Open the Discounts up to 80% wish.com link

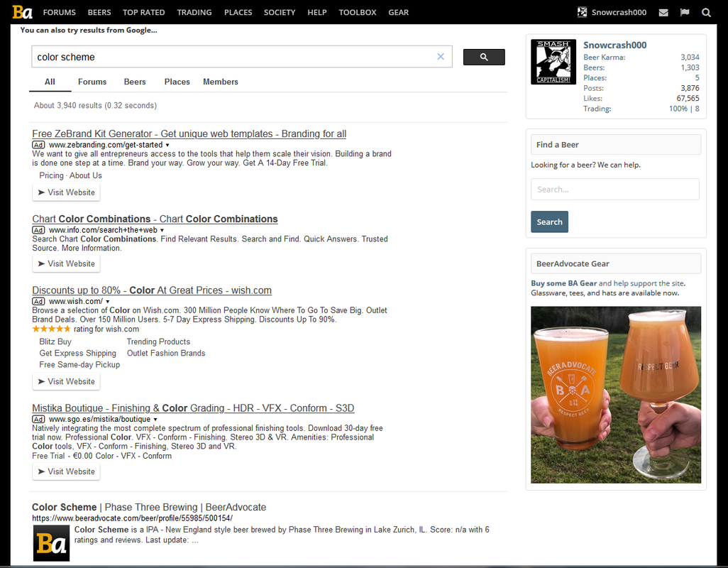(x=152, y=290)
